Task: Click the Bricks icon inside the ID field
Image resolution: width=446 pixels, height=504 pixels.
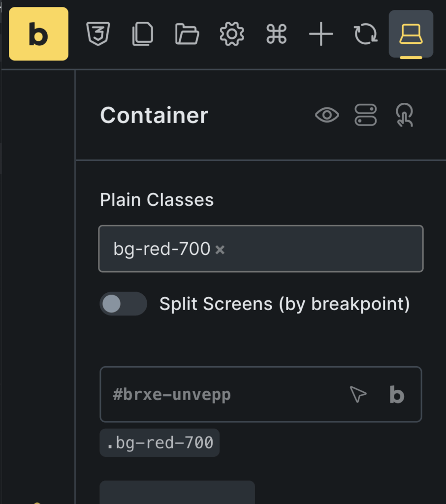Action: pyautogui.click(x=396, y=395)
